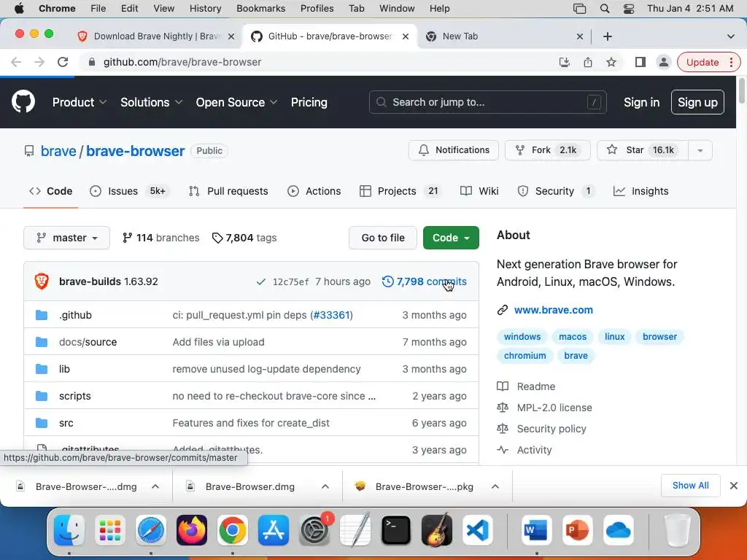Open the GitHub logo home link
747x560 pixels.
23,101
